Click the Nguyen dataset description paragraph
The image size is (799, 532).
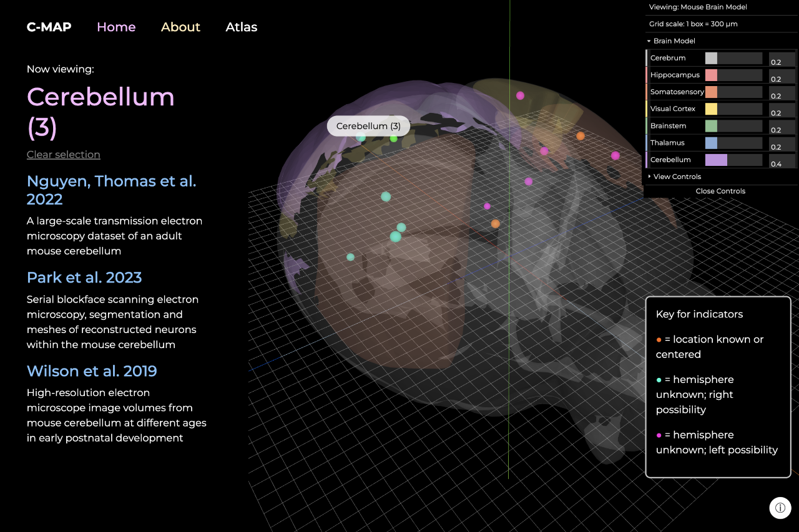pos(114,236)
